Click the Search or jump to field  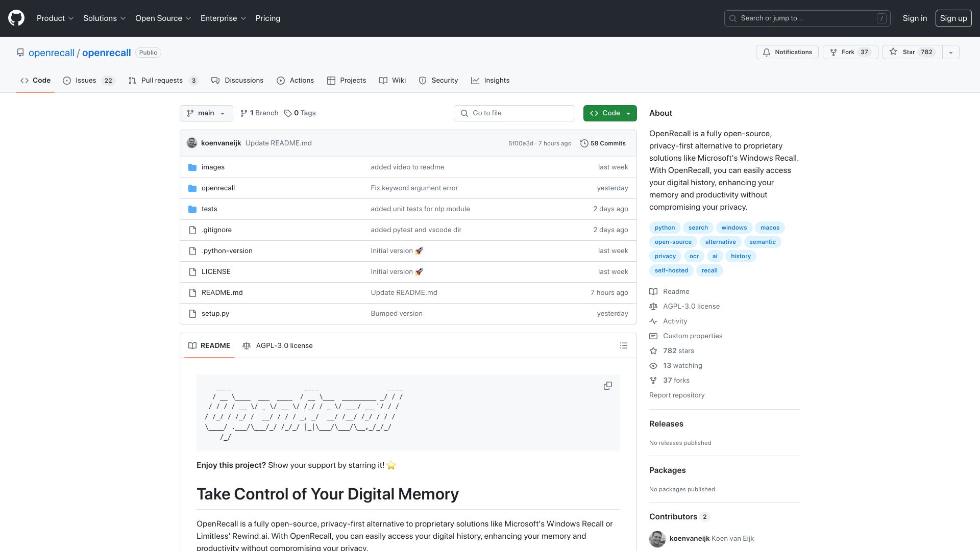807,18
